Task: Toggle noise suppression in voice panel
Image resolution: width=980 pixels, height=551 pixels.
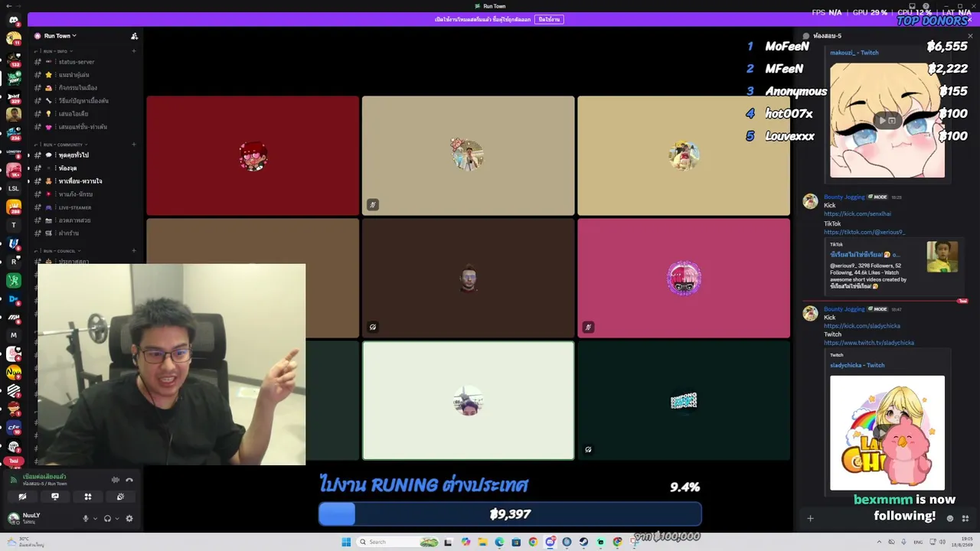Action: (x=116, y=480)
